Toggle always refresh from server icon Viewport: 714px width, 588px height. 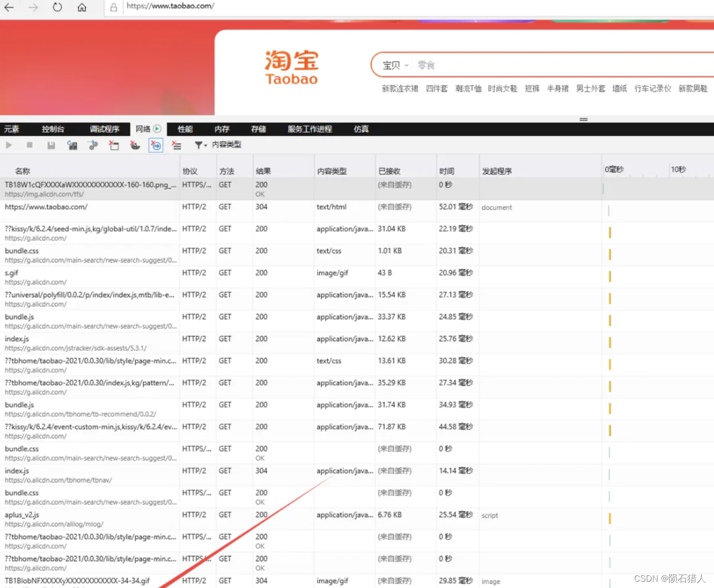click(72, 145)
